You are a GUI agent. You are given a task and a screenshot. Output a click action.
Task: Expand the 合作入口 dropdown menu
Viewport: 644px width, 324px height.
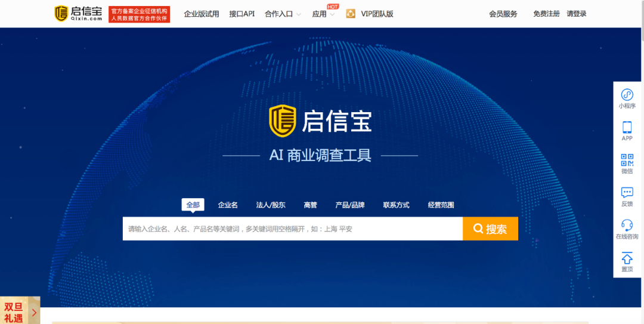[x=283, y=14]
